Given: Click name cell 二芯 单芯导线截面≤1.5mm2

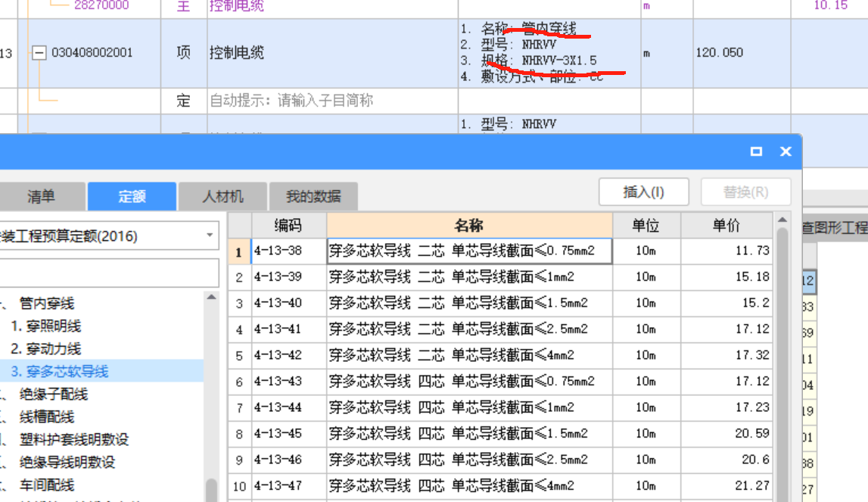Looking at the screenshot, I should 469,303.
